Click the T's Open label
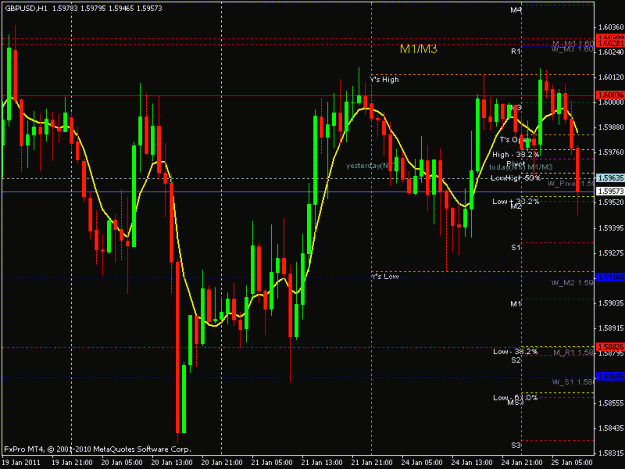This screenshot has width=625, height=469. [515, 140]
